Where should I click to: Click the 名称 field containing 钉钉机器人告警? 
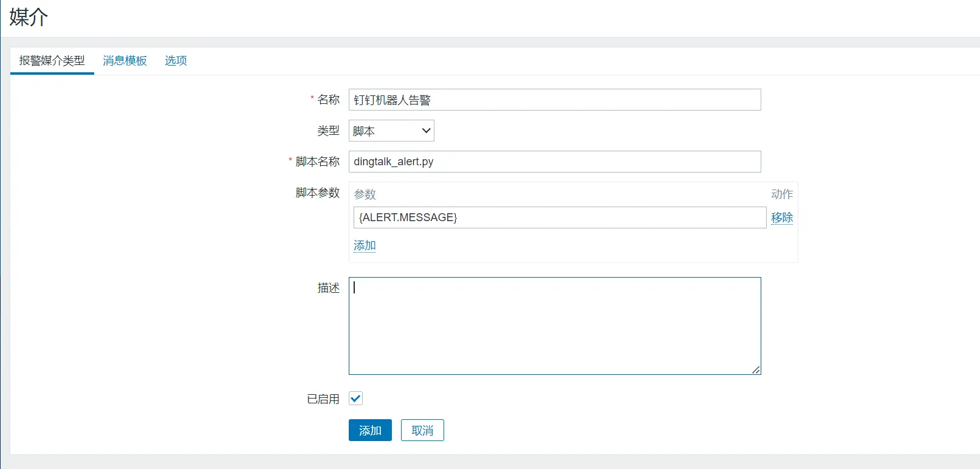coord(554,100)
